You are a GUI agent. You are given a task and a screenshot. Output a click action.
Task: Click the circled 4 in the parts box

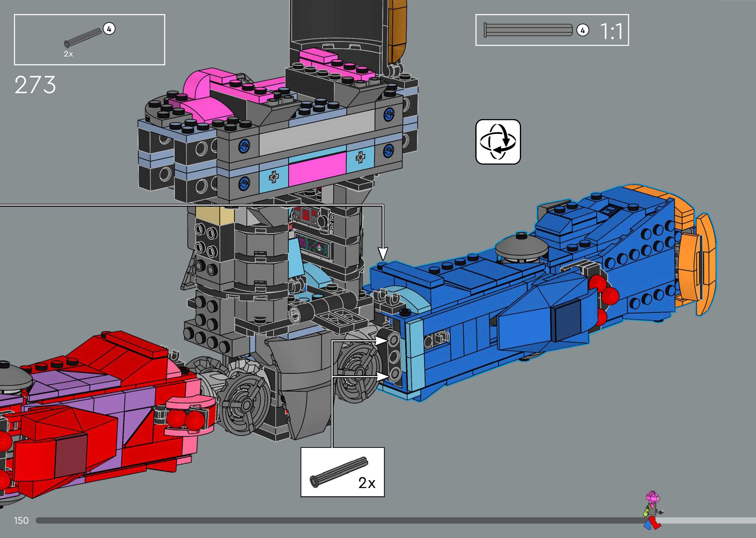pos(109,29)
